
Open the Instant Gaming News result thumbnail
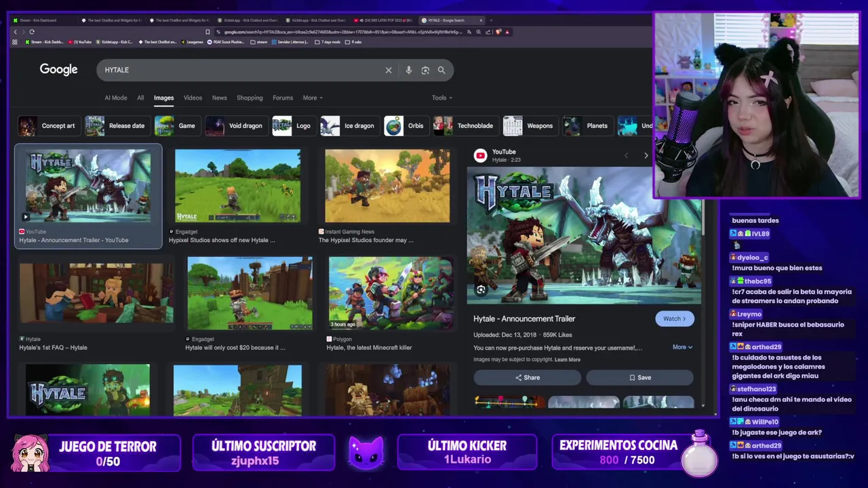click(x=387, y=186)
